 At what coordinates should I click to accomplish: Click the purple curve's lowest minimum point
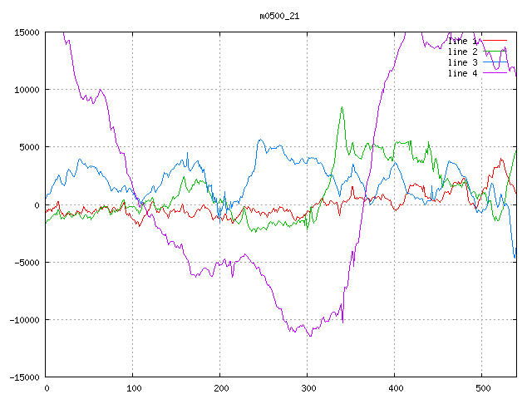point(310,336)
